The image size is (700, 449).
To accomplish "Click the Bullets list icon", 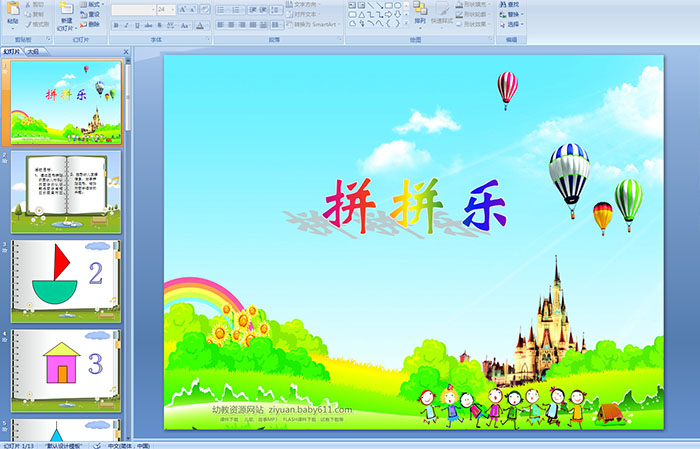I will point(223,9).
